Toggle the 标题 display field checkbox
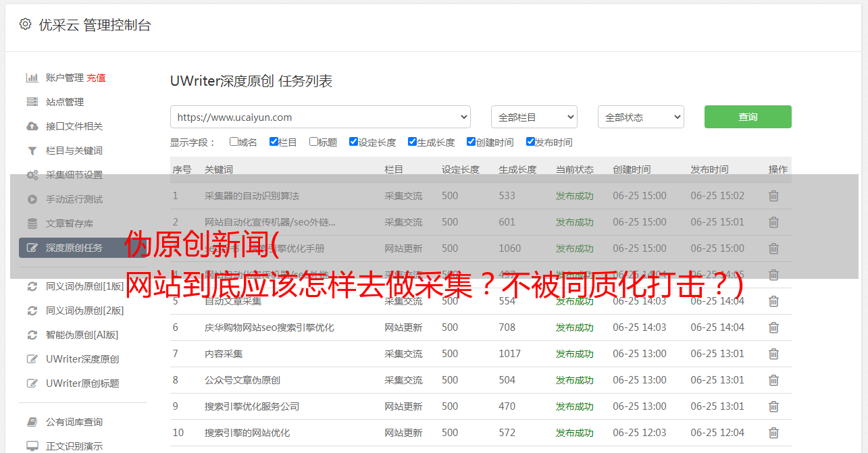868x453 pixels. coord(313,142)
